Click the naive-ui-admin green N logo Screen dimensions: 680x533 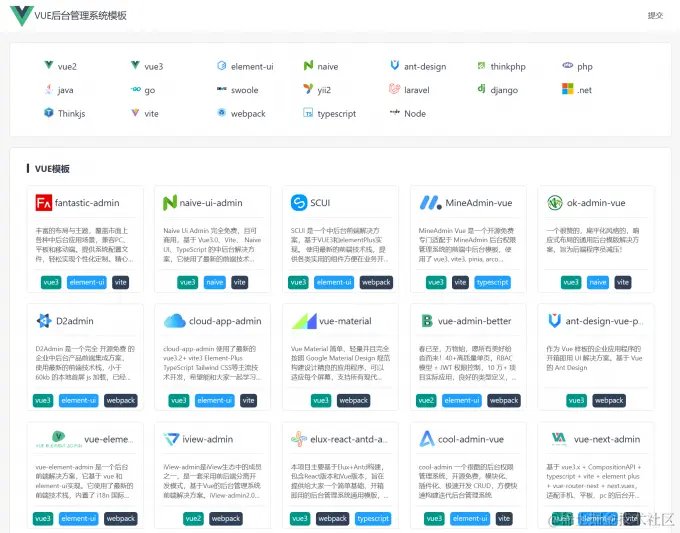tap(170, 203)
